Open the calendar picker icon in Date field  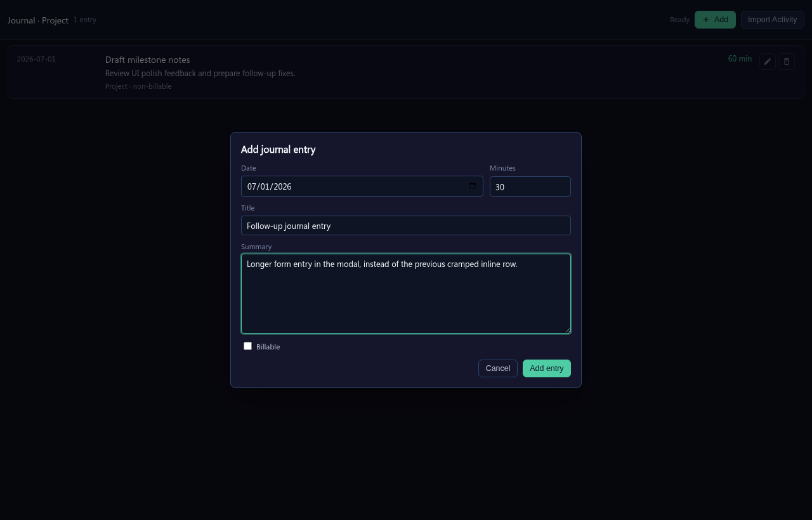click(473, 186)
